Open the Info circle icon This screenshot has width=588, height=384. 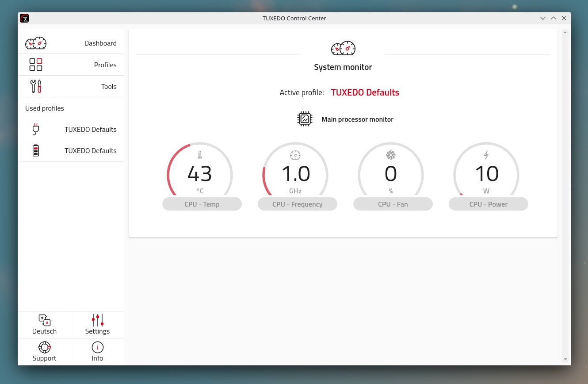[97, 347]
